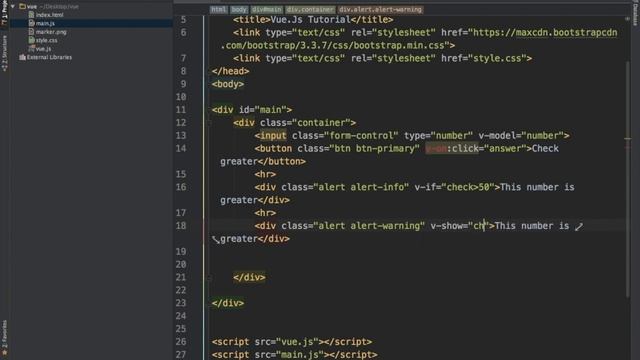Click line number 11 in the gutter
This screenshot has height=360, width=640.
click(181, 110)
